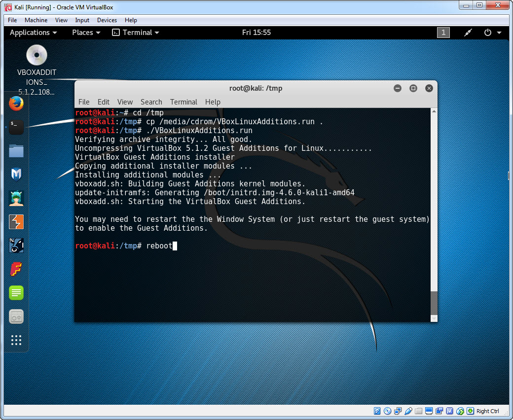
Task: Maximize the root@kali terminal window
Action: point(413,88)
